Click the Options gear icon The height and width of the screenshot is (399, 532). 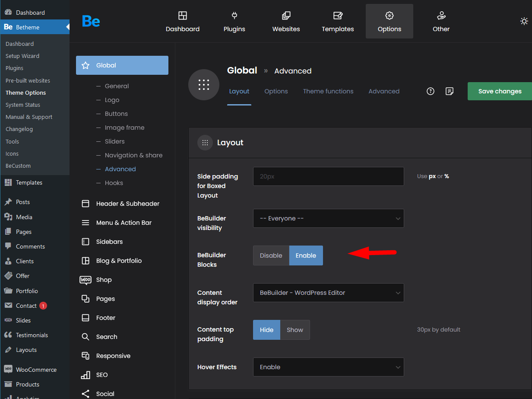pos(389,16)
